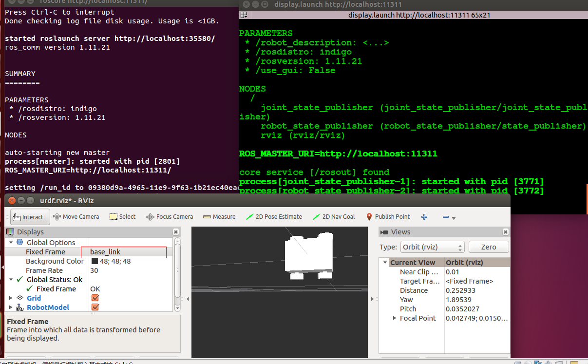The image size is (588, 364).
Task: Open the Background Color swatch
Action: (x=95, y=261)
